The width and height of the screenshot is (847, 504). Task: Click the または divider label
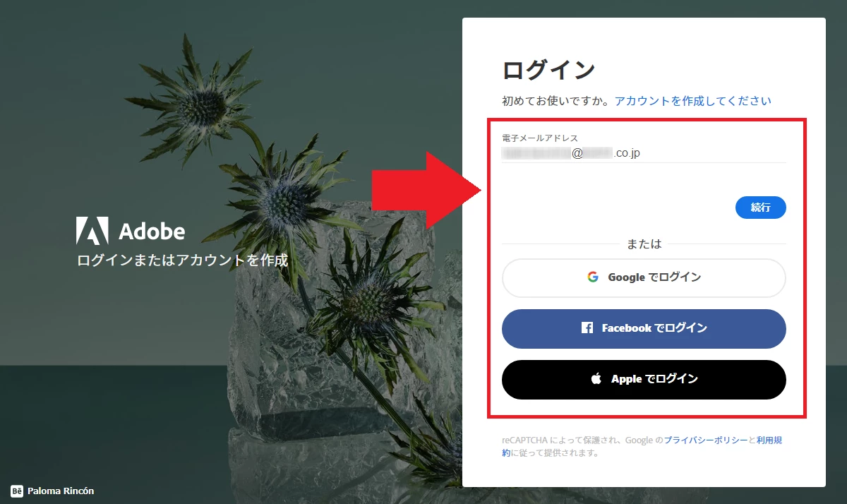tap(644, 244)
